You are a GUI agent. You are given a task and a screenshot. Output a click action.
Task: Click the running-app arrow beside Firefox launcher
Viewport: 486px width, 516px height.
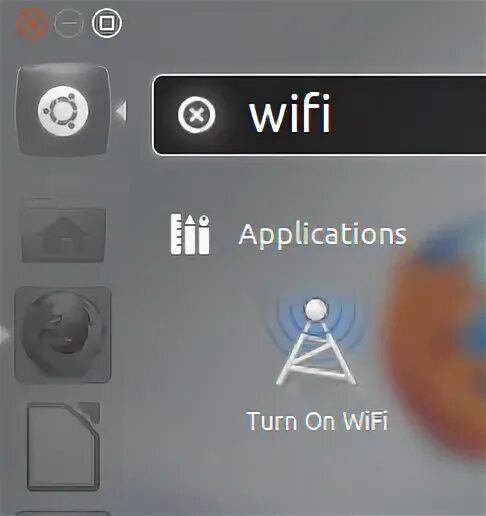point(5,334)
